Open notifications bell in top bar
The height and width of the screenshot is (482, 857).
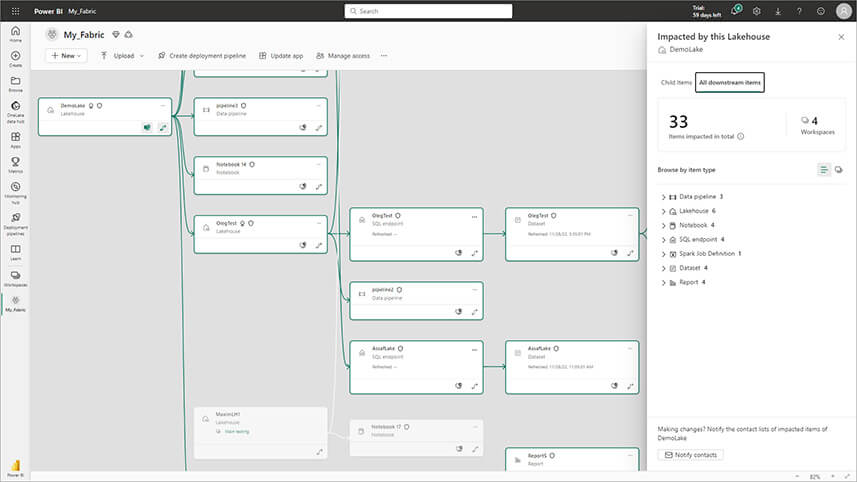pos(735,11)
